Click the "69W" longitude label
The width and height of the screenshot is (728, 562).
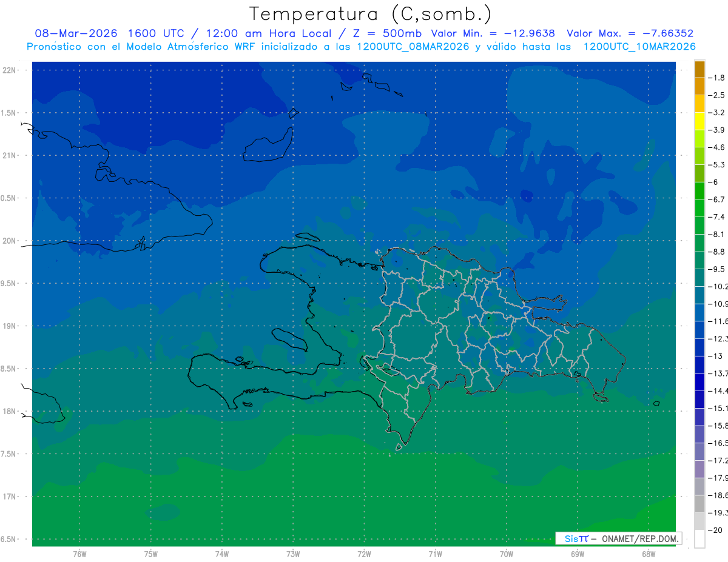(x=578, y=554)
